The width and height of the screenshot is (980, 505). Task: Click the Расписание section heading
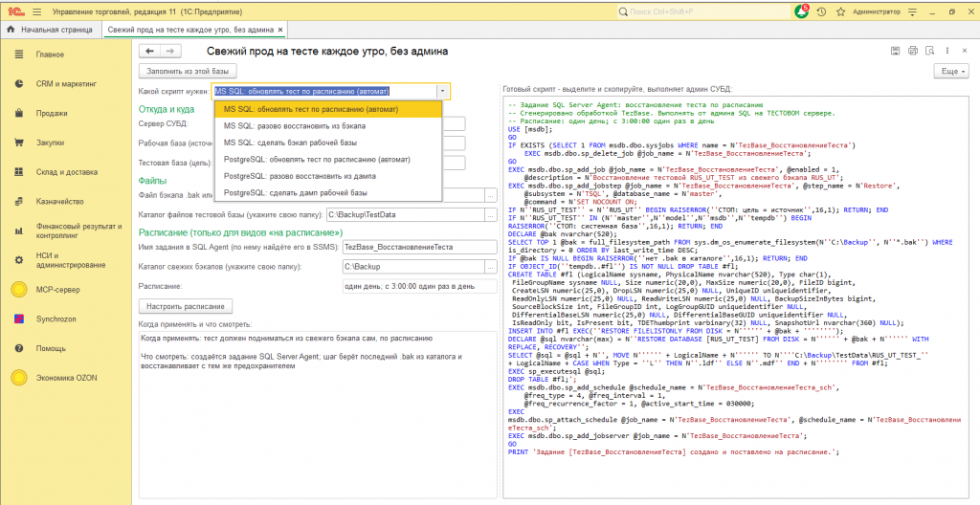(240, 232)
